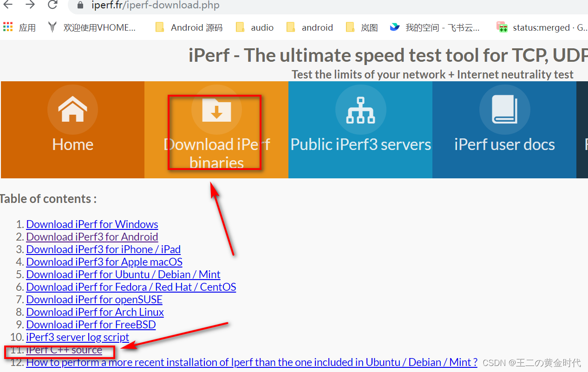Open the audio bookmark folder

[255, 27]
